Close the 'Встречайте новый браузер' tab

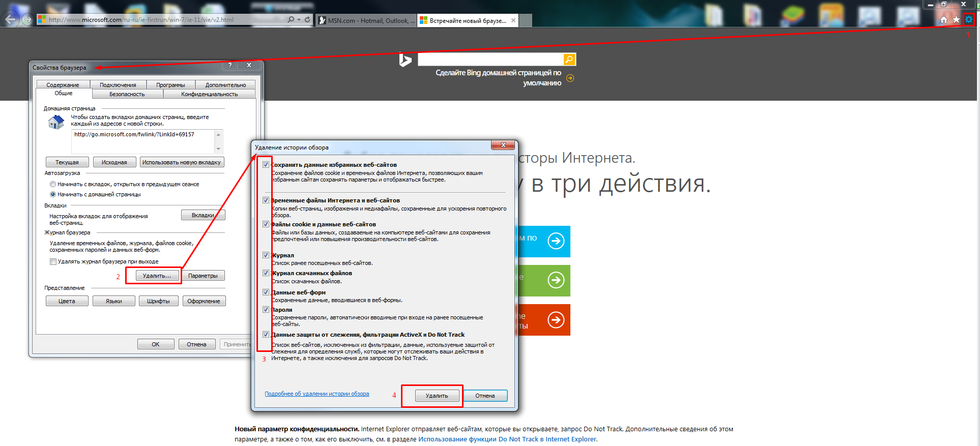tap(513, 20)
